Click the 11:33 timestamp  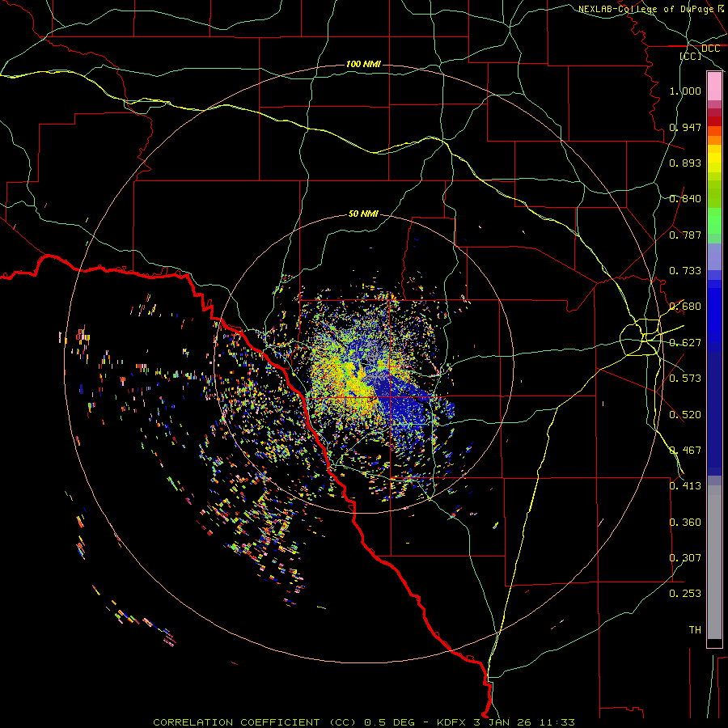coord(557,722)
